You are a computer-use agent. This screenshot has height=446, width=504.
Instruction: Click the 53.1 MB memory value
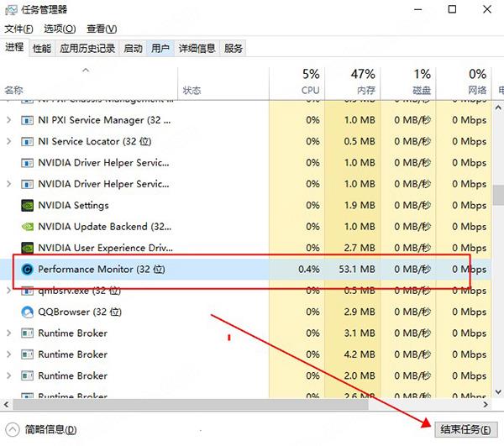click(x=357, y=270)
